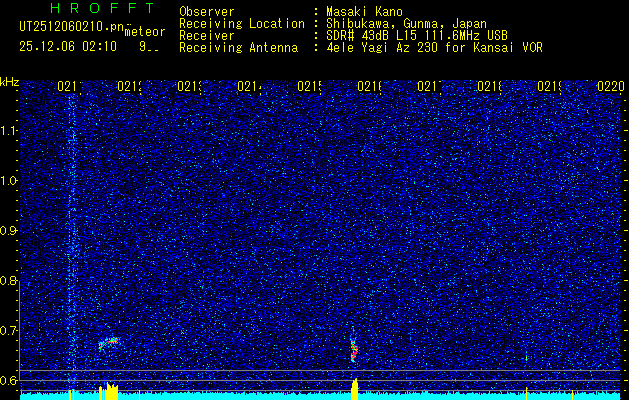
Task: Click the 0212 time marker
Action: coord(129,87)
